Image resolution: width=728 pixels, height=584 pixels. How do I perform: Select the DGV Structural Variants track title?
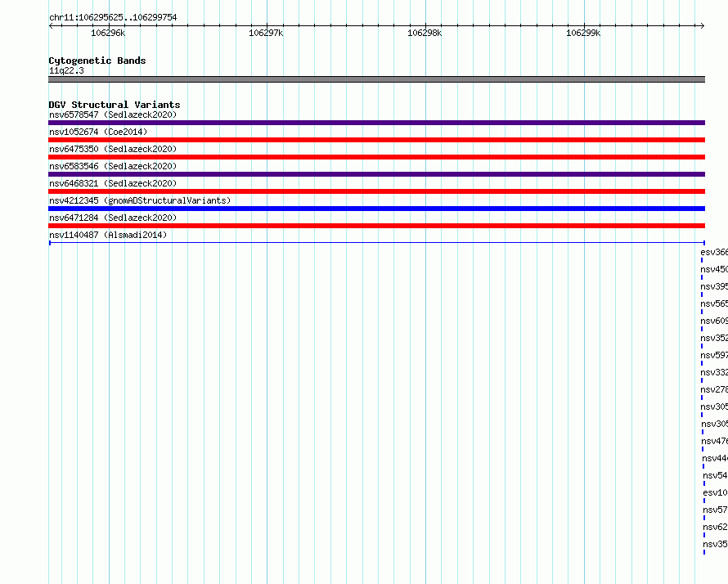(115, 105)
